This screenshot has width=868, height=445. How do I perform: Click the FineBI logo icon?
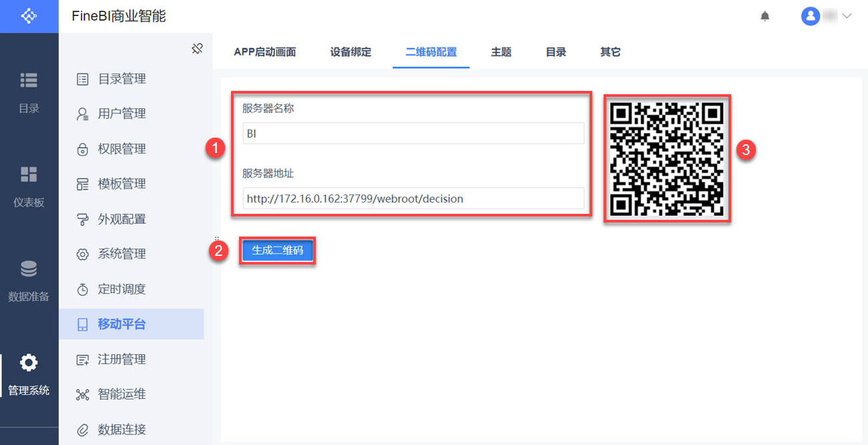[x=29, y=16]
